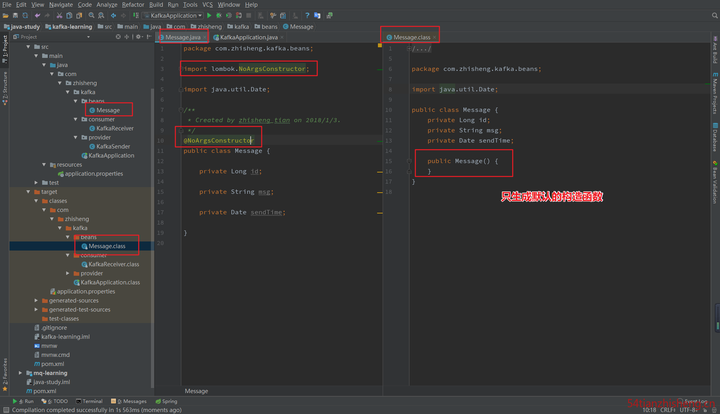The height and width of the screenshot is (414, 720).
Task: Click the Run with Coverage icon
Action: pyautogui.click(x=229, y=16)
